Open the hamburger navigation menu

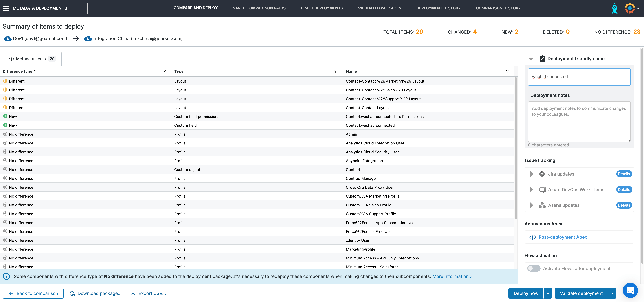coord(6,8)
